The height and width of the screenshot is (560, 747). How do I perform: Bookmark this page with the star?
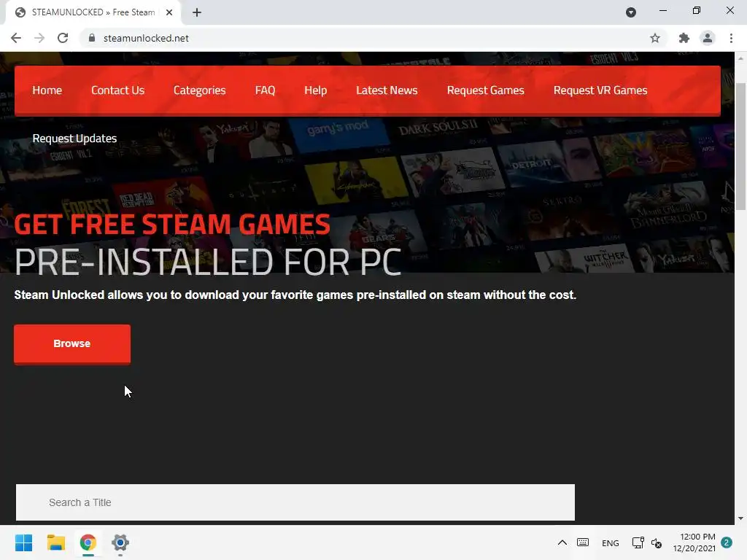tap(655, 38)
